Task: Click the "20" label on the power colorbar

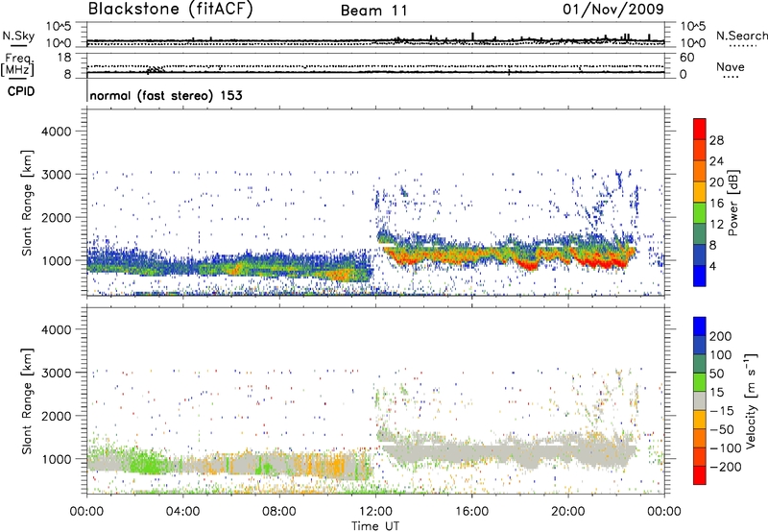Action: click(716, 182)
